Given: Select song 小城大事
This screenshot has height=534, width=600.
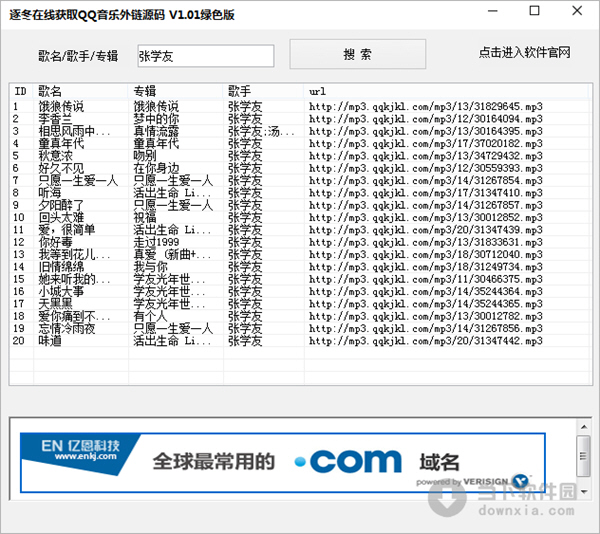Looking at the screenshot, I should coord(61,291).
